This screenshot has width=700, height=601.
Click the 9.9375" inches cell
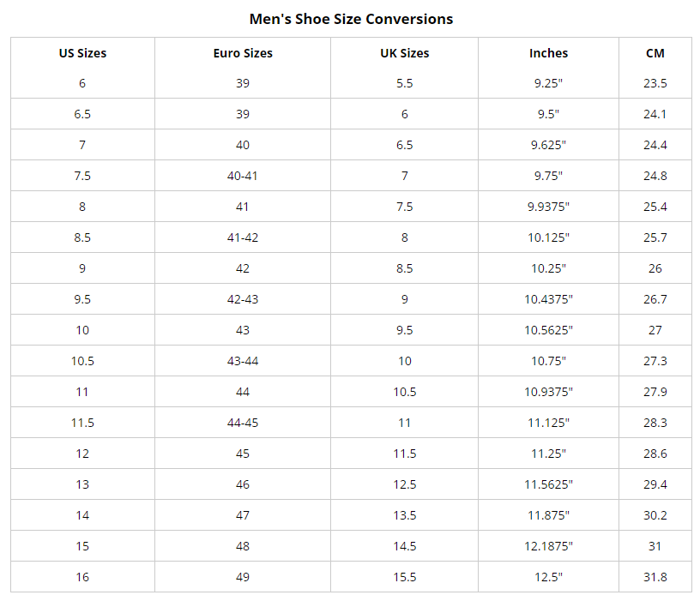tap(548, 207)
